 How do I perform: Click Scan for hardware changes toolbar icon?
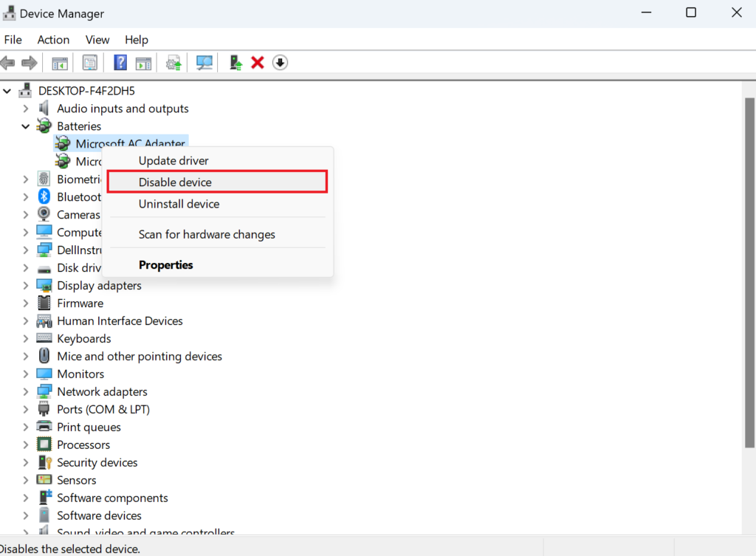coord(205,63)
